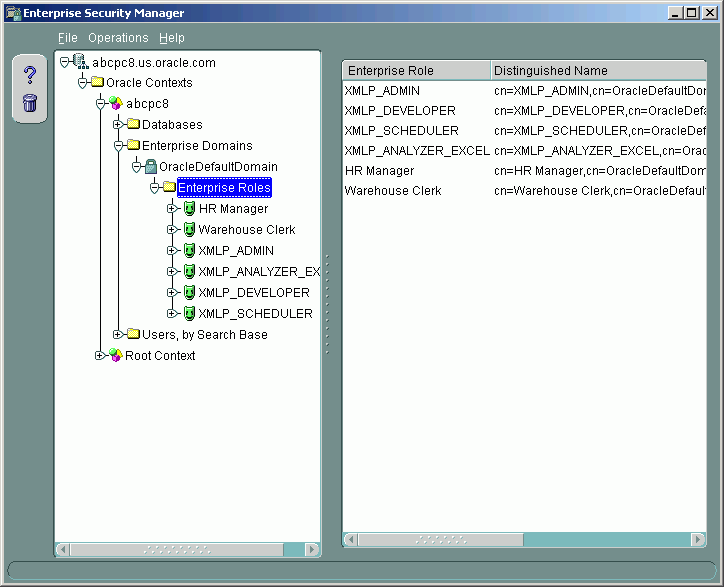
Task: Select the XMLP_ADMIN row in the table
Action: coord(525,91)
